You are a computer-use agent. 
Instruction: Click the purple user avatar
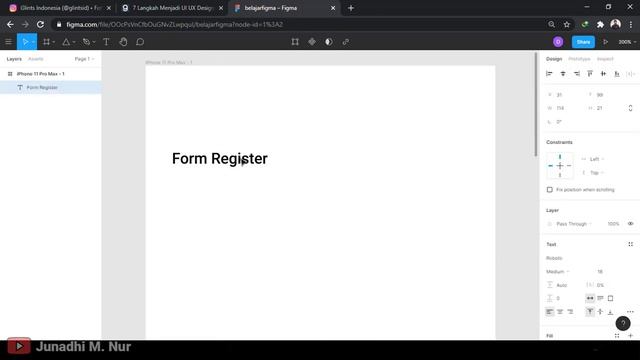coord(558,42)
